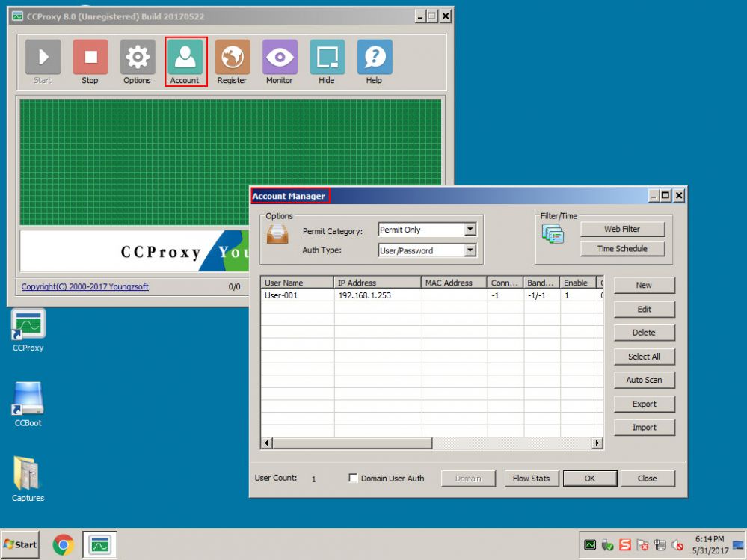This screenshot has height=560, width=747.
Task: Expand the Auth Type dropdown
Action: pyautogui.click(x=470, y=250)
